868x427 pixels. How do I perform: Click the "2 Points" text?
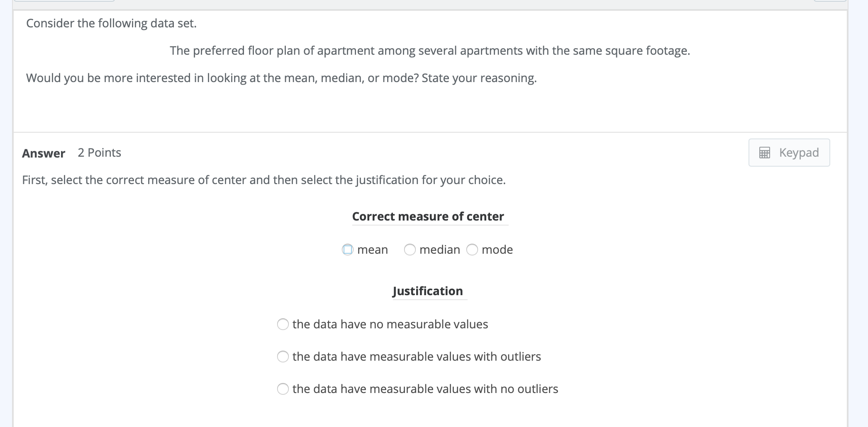pos(100,153)
